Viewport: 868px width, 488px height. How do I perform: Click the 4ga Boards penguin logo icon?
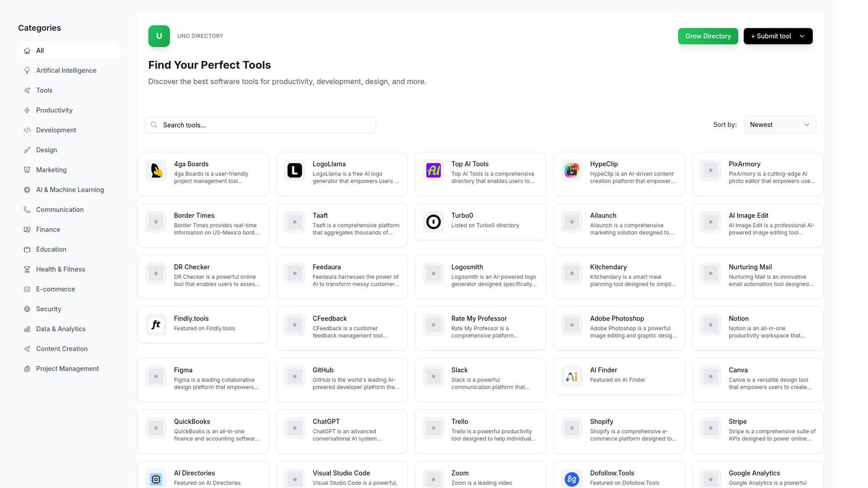pyautogui.click(x=156, y=170)
